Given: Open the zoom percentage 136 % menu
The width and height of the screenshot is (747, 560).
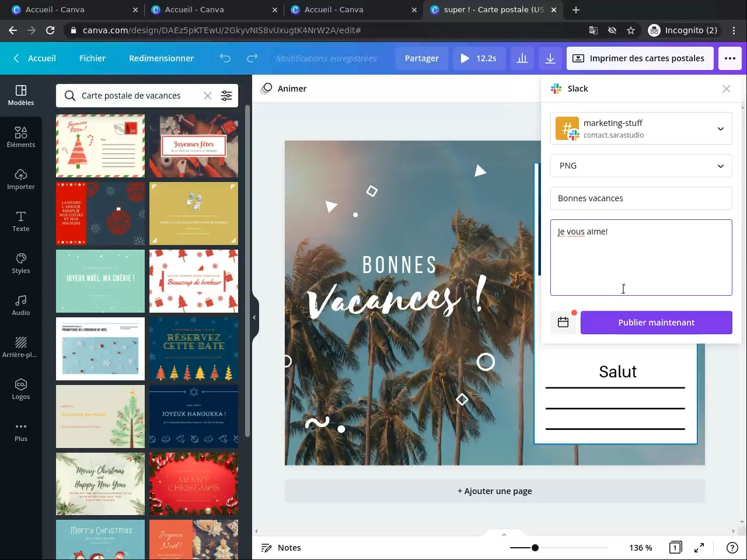Looking at the screenshot, I should pyautogui.click(x=641, y=548).
